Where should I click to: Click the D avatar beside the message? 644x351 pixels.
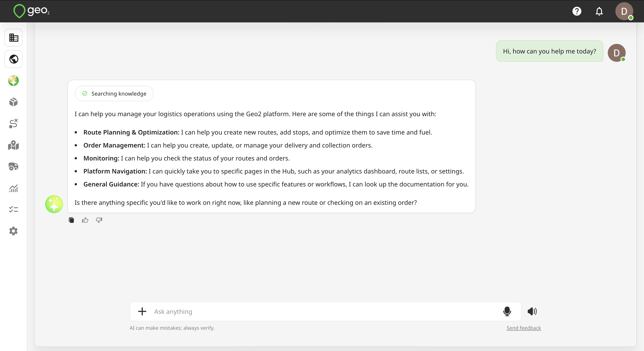[x=616, y=53]
